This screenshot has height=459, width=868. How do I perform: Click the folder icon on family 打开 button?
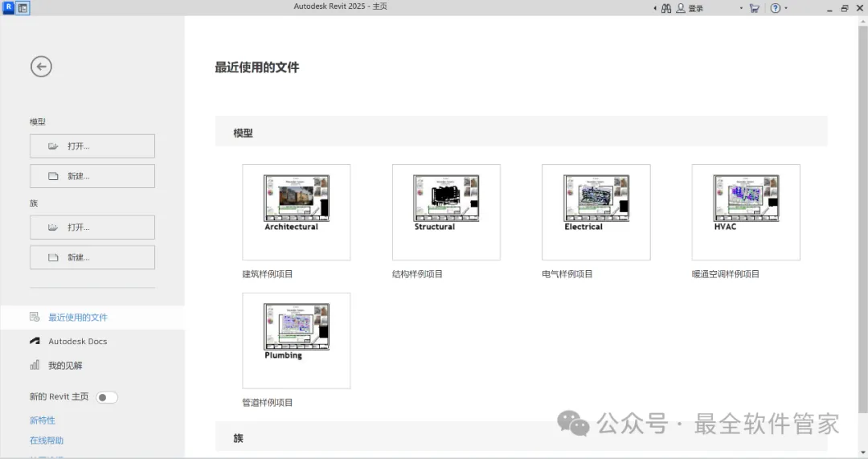coord(53,227)
